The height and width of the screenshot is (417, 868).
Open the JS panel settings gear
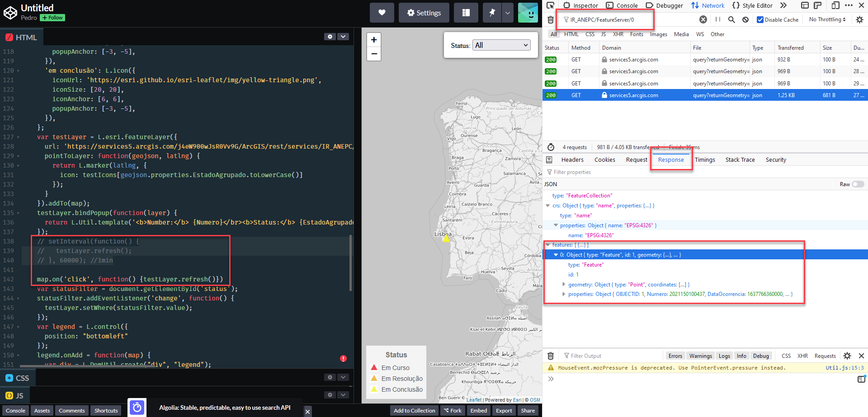[x=330, y=395]
